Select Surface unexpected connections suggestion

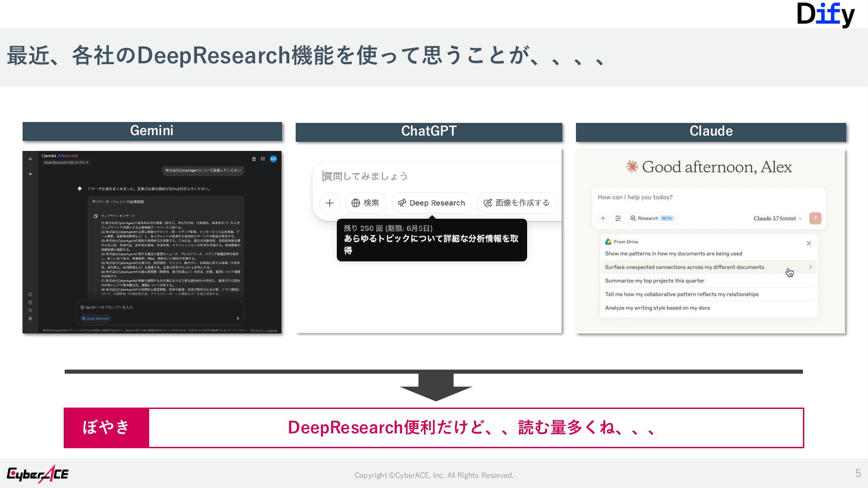coord(709,267)
